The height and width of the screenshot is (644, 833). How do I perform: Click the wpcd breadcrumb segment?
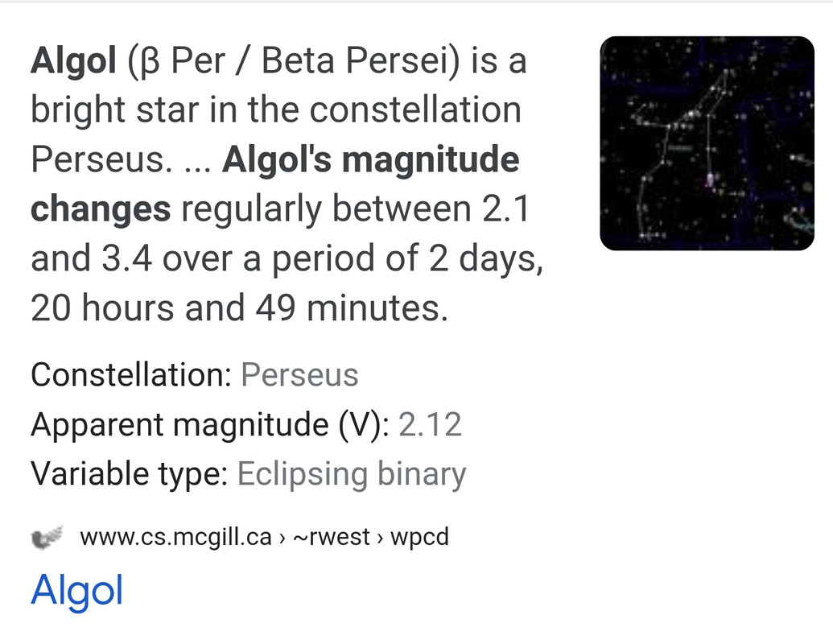tap(419, 537)
